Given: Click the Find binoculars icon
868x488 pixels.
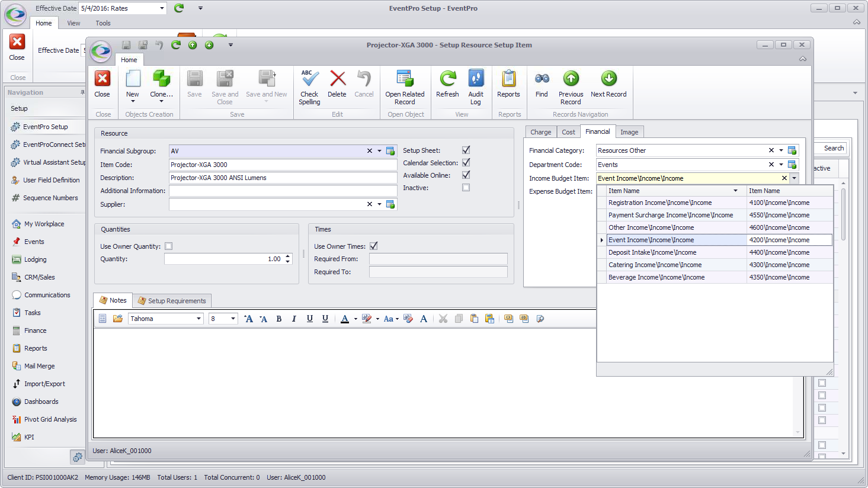Looking at the screenshot, I should pos(542,78).
